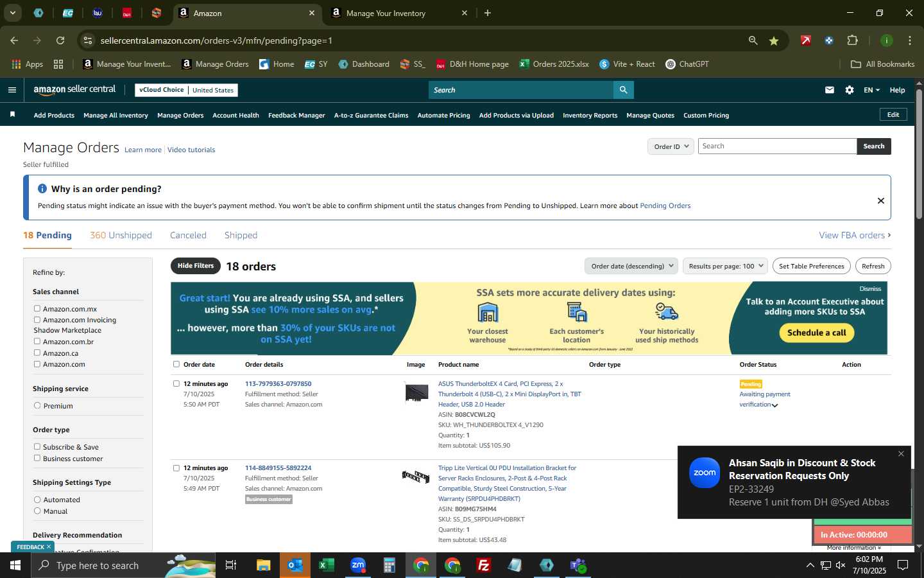Open the Results per page dropdown
The height and width of the screenshot is (578, 924).
pos(725,266)
